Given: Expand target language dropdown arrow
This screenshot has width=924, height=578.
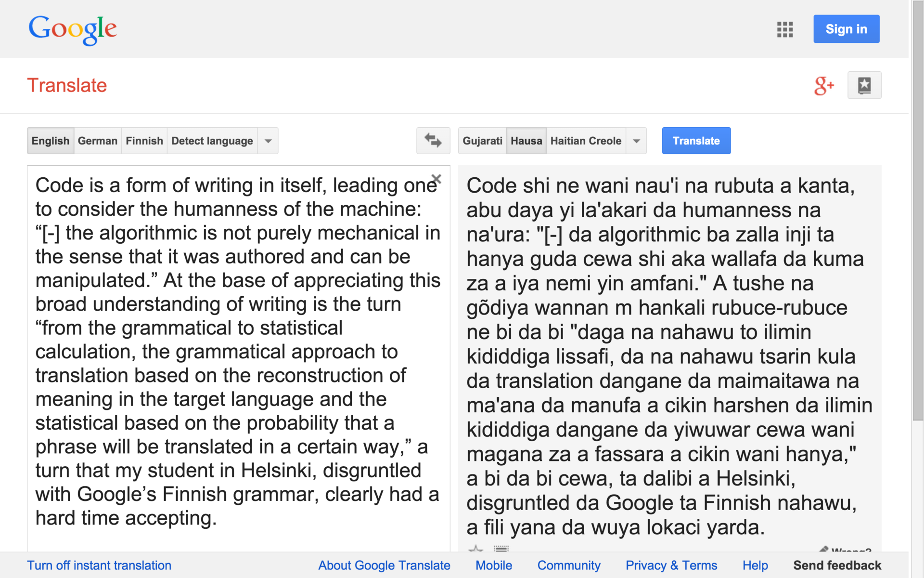Looking at the screenshot, I should click(x=636, y=141).
